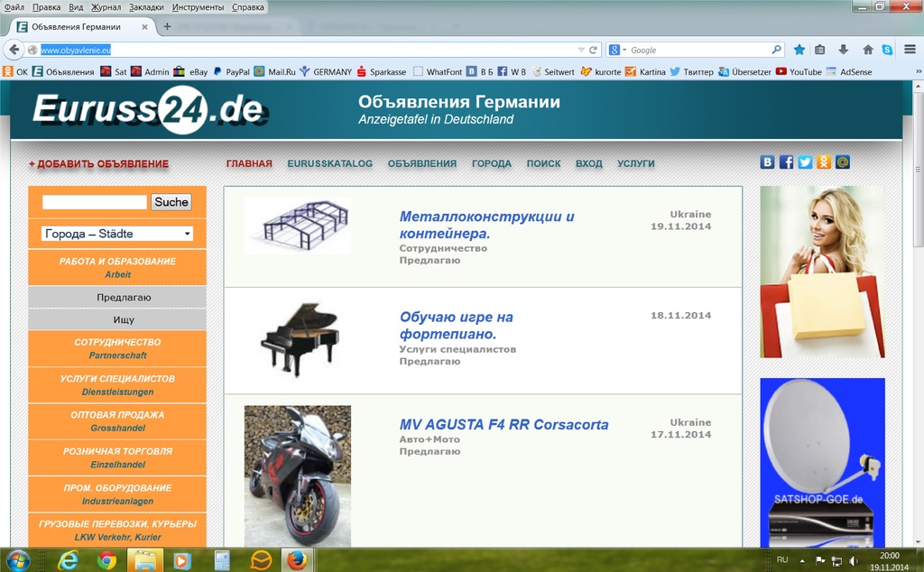Open the Firefox hamburger menu
The height and width of the screenshot is (572, 924).
point(910,50)
